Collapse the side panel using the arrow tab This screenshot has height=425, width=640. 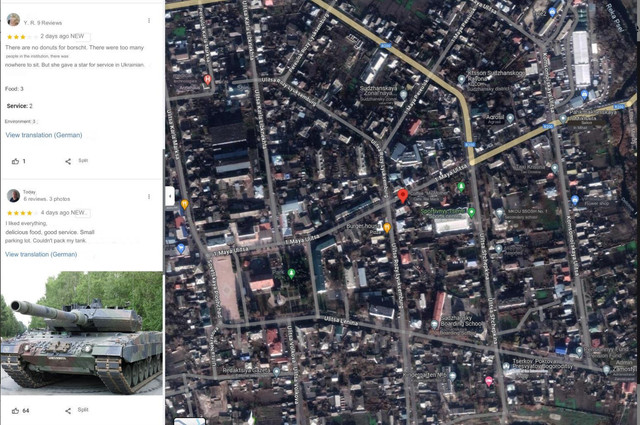click(170, 196)
